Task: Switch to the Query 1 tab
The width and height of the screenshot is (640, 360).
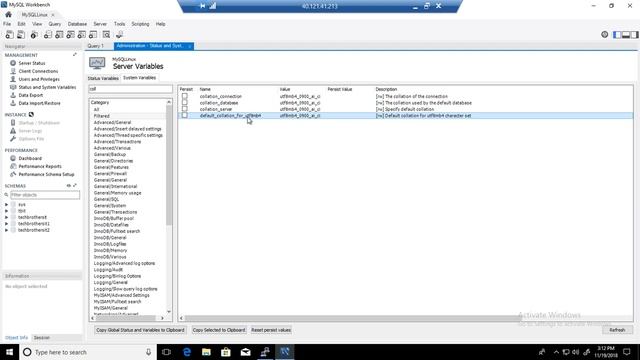Action: [96, 46]
